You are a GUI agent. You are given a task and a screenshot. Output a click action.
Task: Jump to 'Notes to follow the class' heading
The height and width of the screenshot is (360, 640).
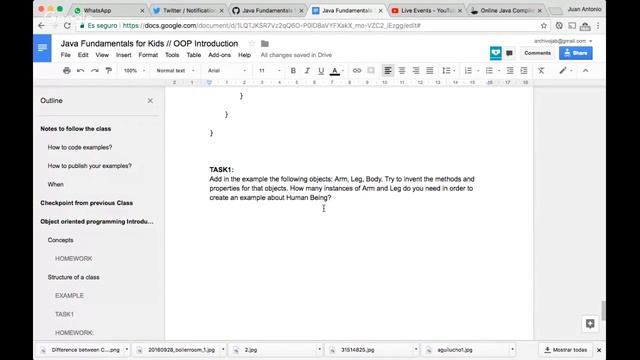[76, 129]
